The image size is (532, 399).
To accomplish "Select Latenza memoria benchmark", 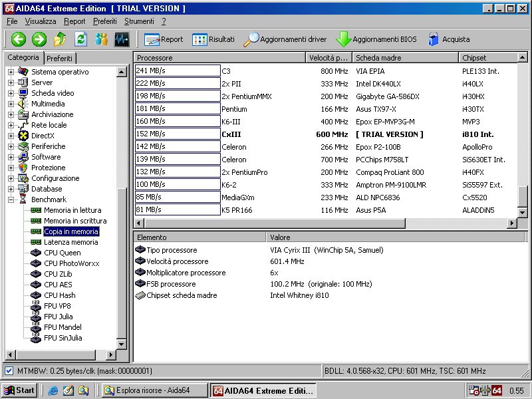I will point(70,242).
